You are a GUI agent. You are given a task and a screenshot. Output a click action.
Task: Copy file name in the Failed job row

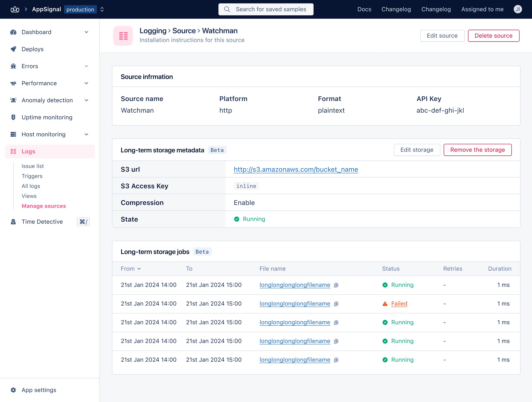[336, 304]
